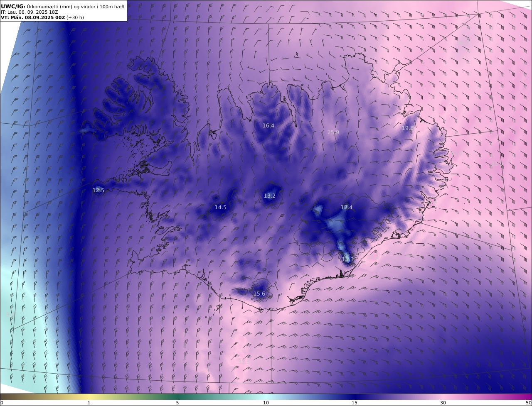
Task: Click the 25.9 value on the map
Action: [x=333, y=132]
